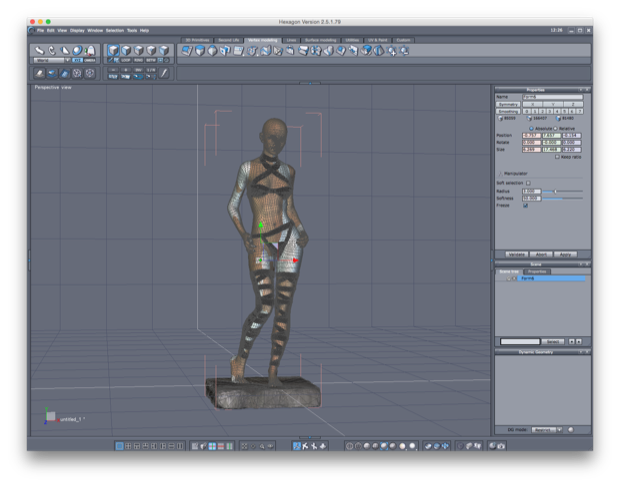Click the first Vertex modeling tool, Extrude surface
620x487 pixels.
tap(187, 51)
